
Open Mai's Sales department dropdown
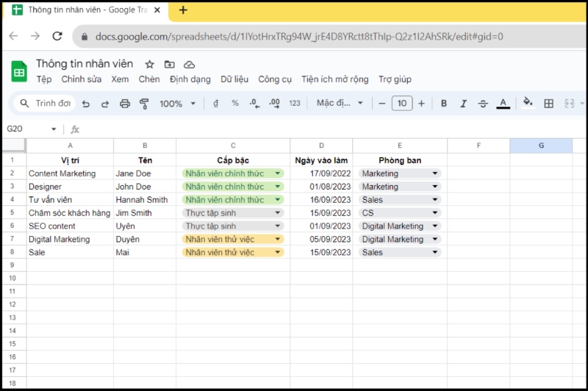pos(435,252)
